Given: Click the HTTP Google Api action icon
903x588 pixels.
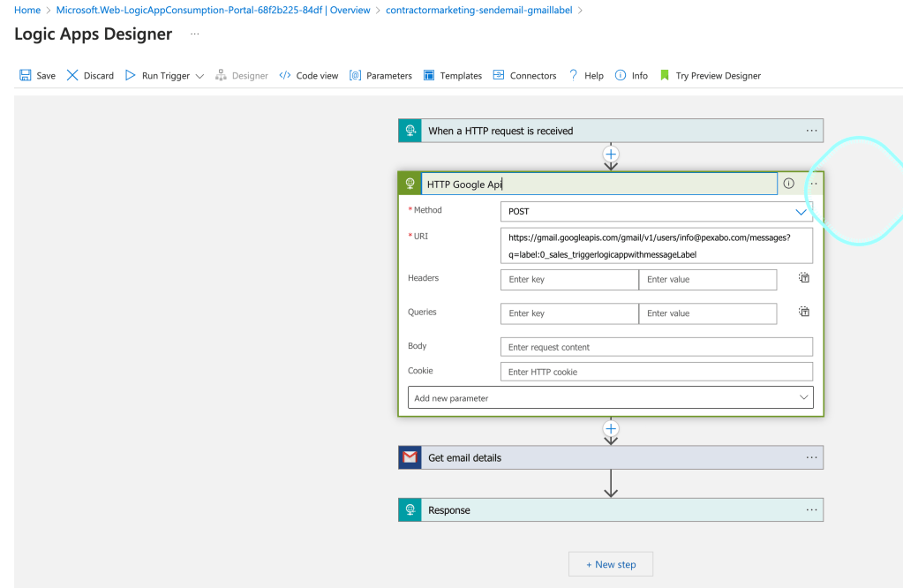Looking at the screenshot, I should click(x=410, y=184).
